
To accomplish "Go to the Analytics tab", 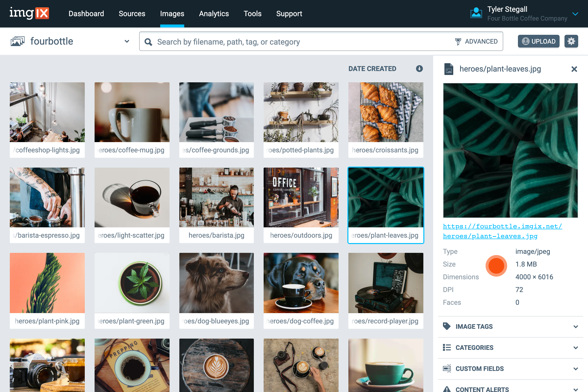I will pos(214,13).
